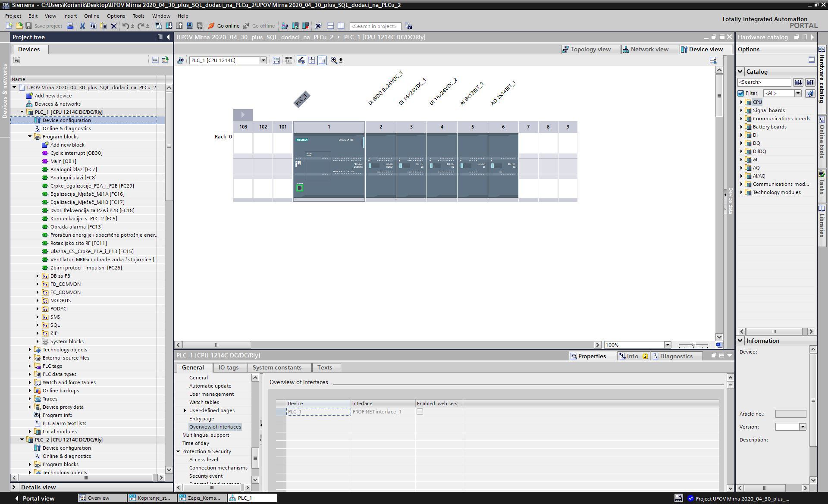Toggle the Show address overview toolbar button
The image size is (828, 504).
(x=301, y=60)
